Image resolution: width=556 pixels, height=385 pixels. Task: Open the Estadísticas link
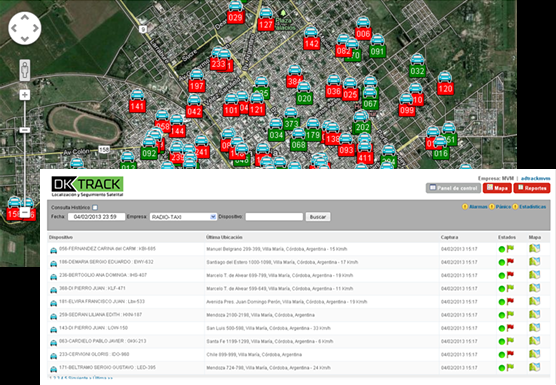(533, 207)
